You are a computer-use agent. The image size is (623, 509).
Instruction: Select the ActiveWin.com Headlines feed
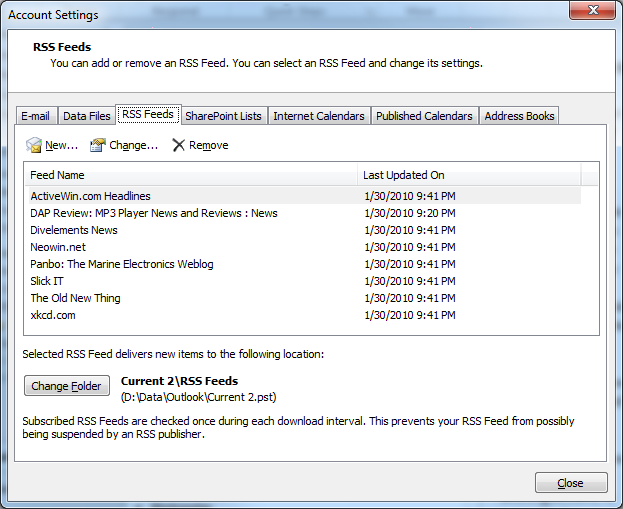[x=305, y=196]
